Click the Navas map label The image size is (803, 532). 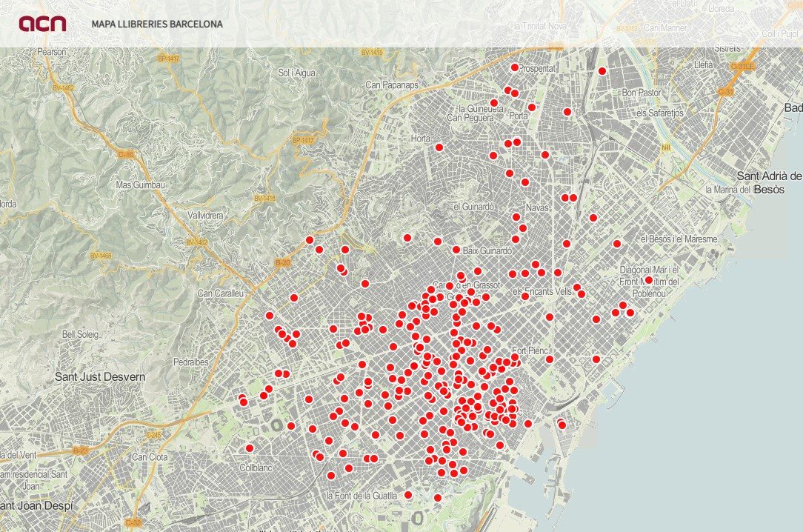[537, 208]
